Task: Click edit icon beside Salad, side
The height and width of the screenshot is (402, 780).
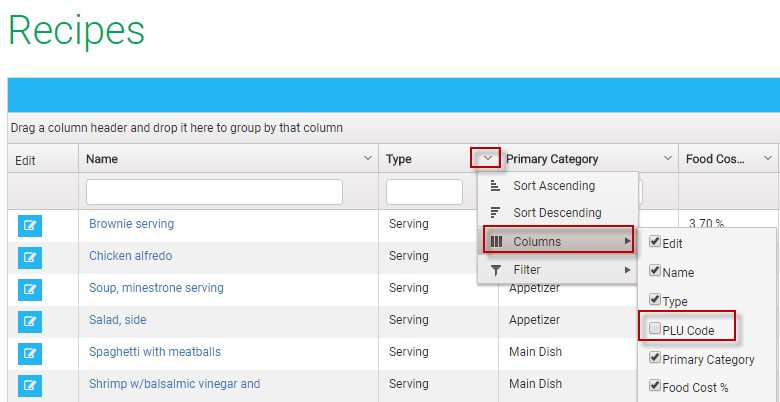Action: (30, 321)
